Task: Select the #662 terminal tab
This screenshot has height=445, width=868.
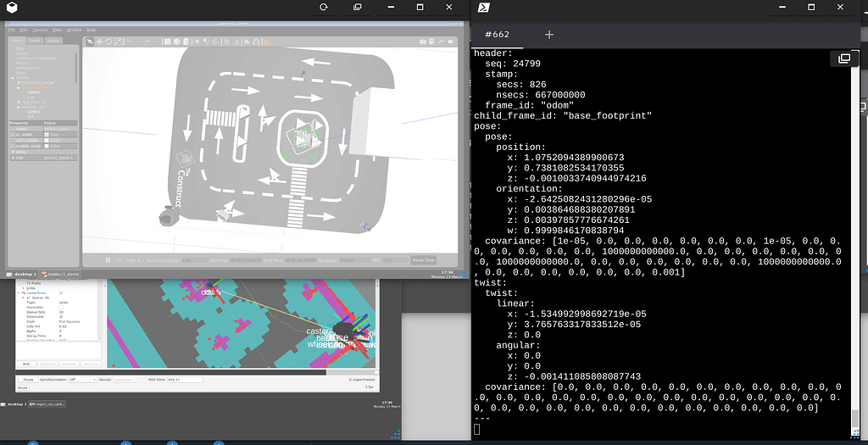Action: point(497,34)
